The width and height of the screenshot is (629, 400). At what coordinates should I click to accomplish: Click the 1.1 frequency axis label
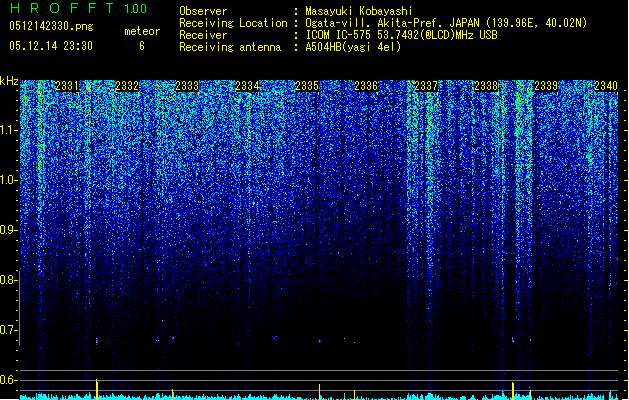[8, 130]
